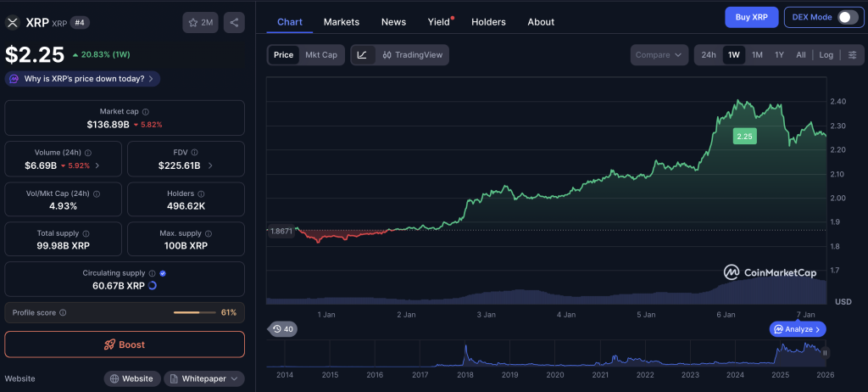This screenshot has width=868, height=392.
Task: Open the Markets tab
Action: pos(342,22)
